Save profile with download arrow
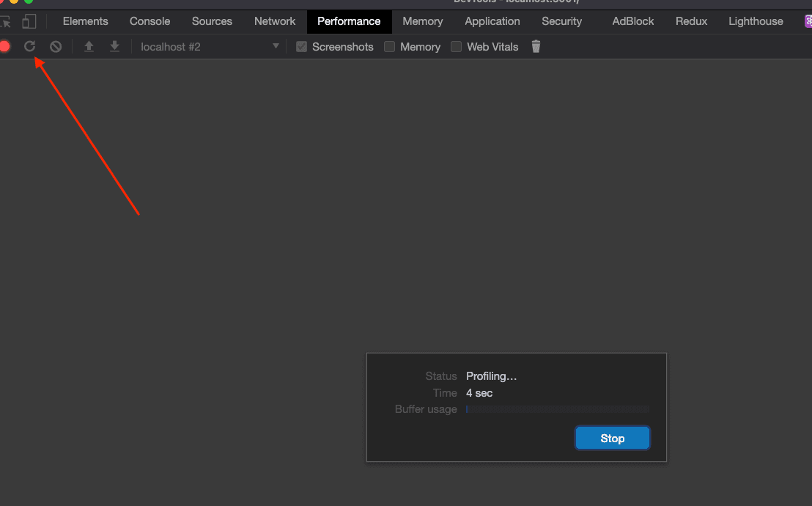Viewport: 812px width, 506px height. pos(114,47)
